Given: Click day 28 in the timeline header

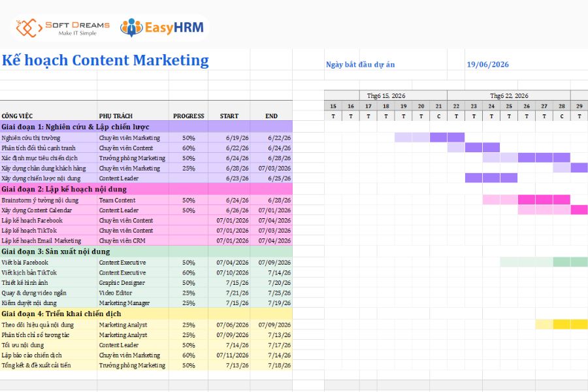Looking at the screenshot, I should (x=562, y=106).
